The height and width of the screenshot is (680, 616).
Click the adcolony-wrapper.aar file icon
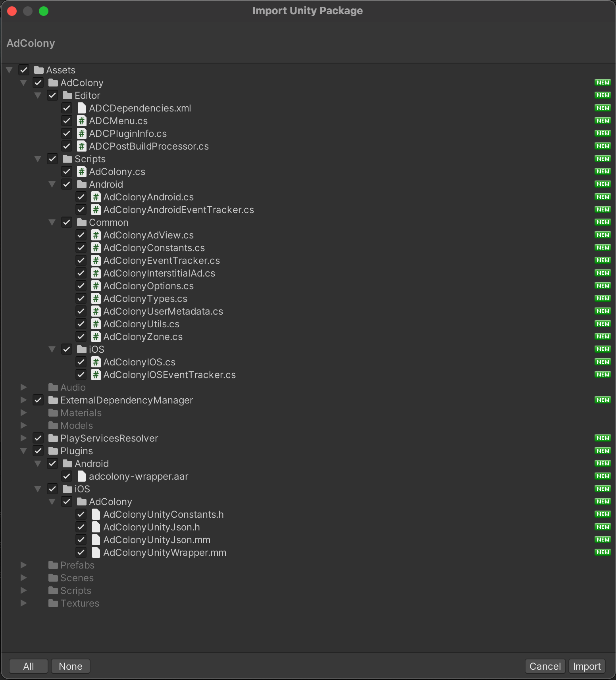click(x=82, y=476)
